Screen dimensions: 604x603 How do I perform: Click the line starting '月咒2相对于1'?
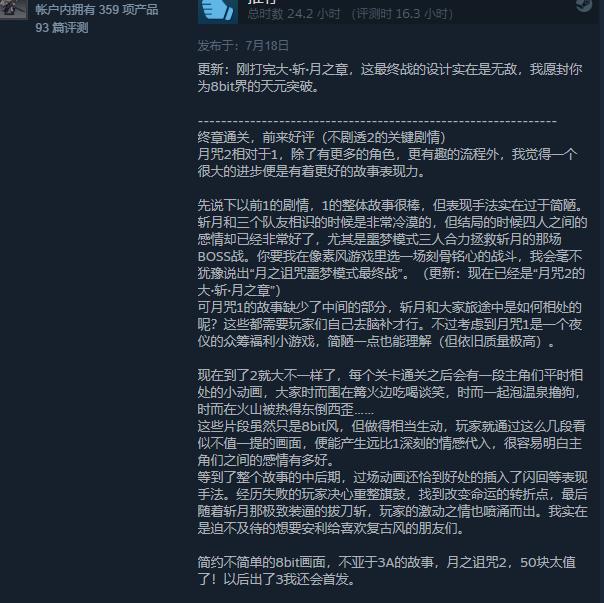[x=388, y=154]
